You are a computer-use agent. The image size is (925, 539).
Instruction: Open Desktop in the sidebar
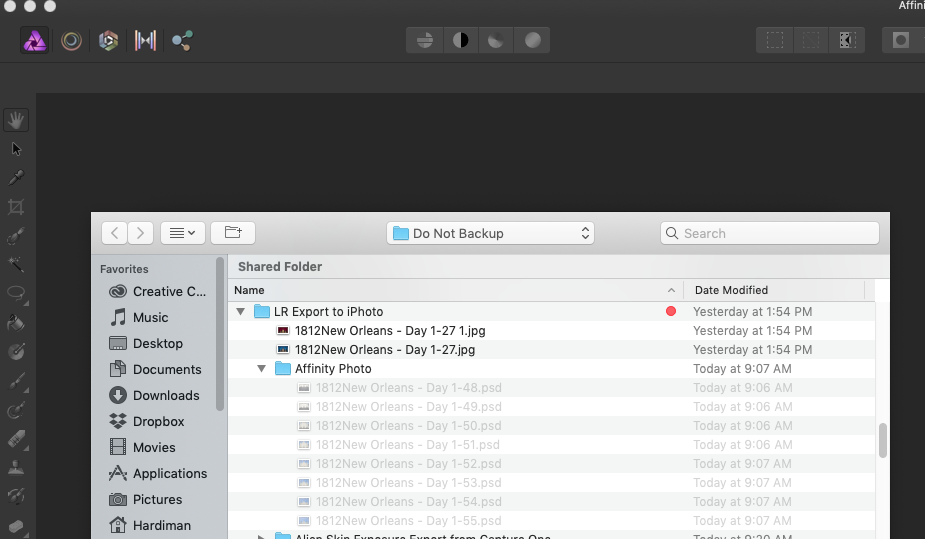tap(146, 343)
